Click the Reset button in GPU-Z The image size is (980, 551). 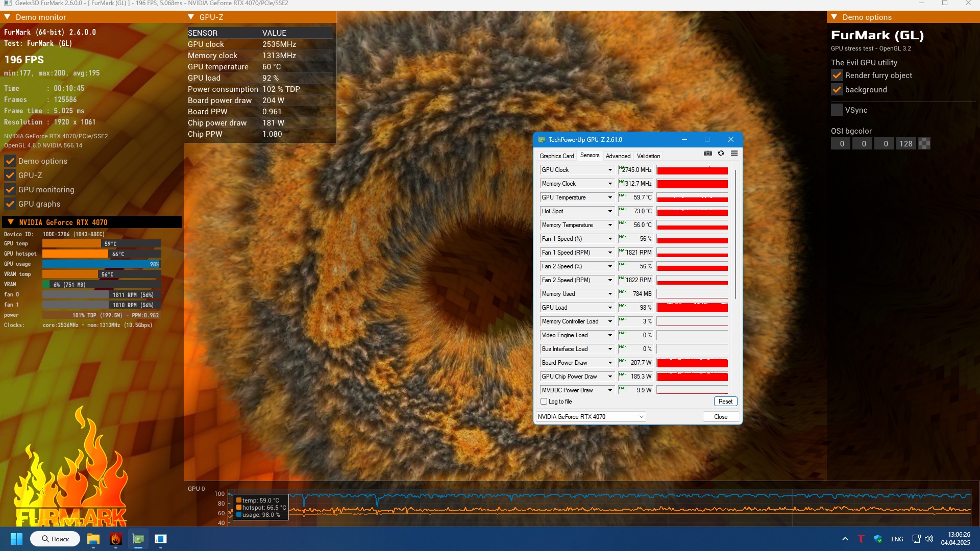725,402
